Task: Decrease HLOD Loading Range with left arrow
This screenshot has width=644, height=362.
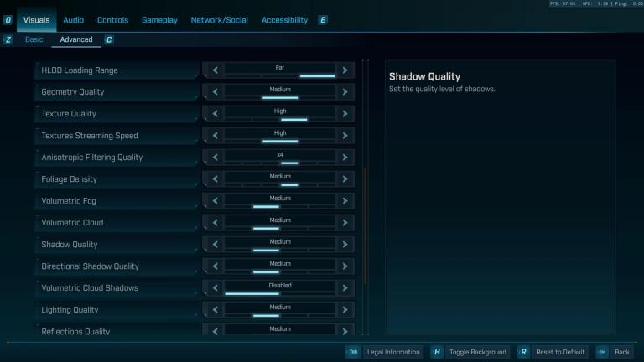Action: click(x=216, y=70)
